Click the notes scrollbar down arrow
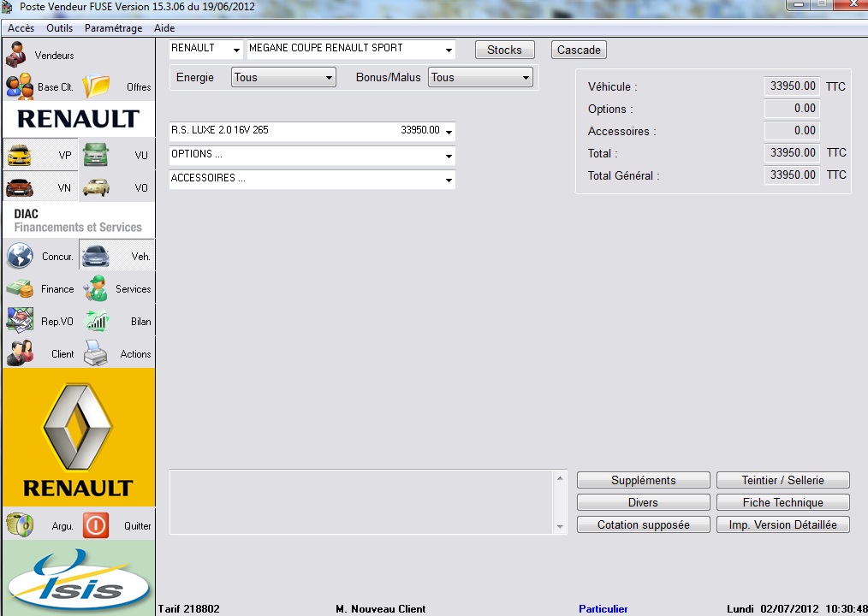 [x=560, y=527]
